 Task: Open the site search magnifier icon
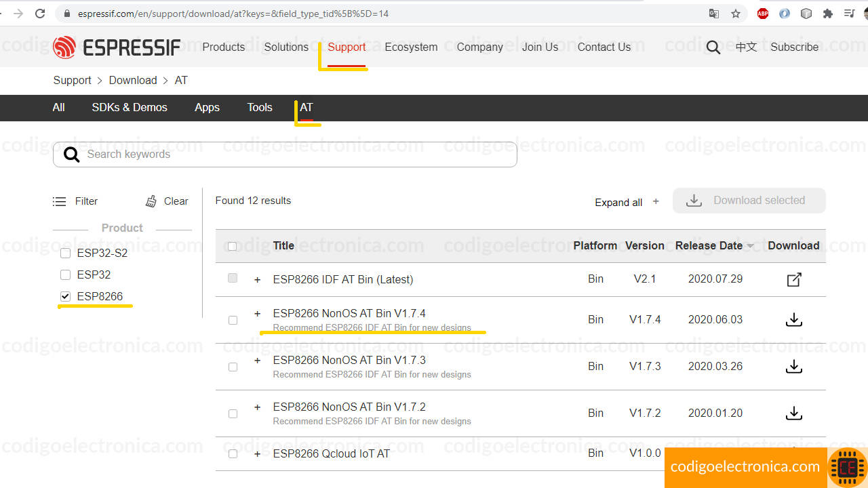713,47
